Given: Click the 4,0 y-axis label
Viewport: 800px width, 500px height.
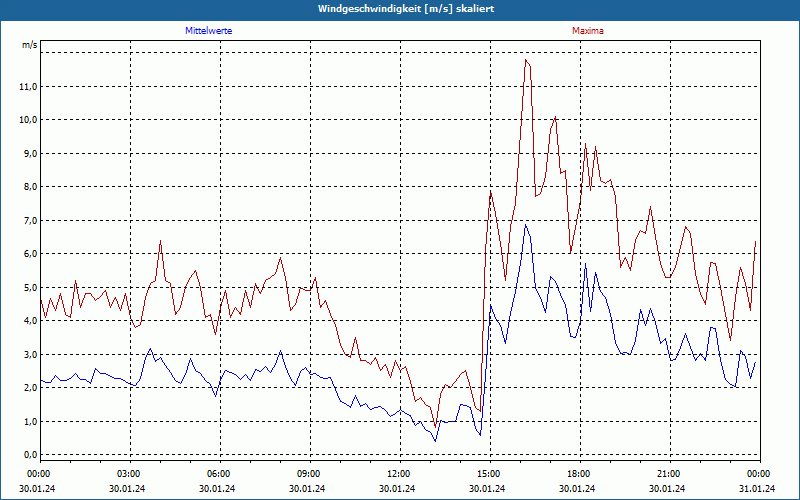Looking at the screenshot, I should (30, 320).
